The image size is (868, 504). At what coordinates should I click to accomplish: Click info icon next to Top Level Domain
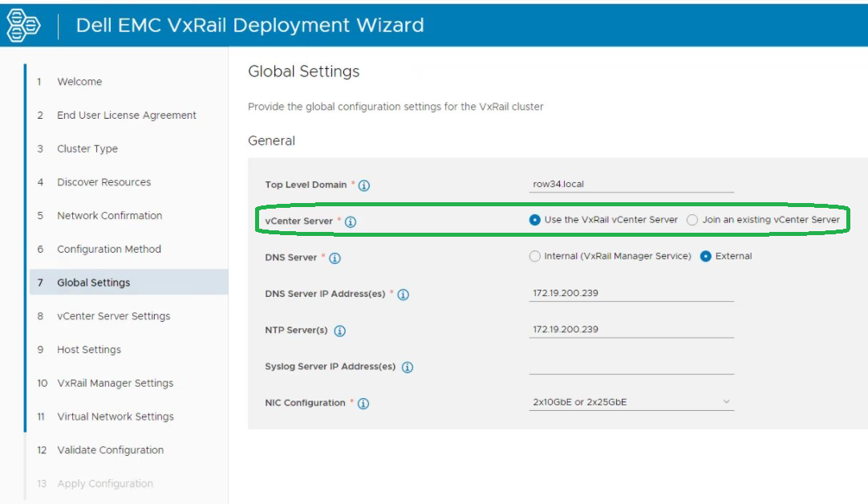[364, 185]
